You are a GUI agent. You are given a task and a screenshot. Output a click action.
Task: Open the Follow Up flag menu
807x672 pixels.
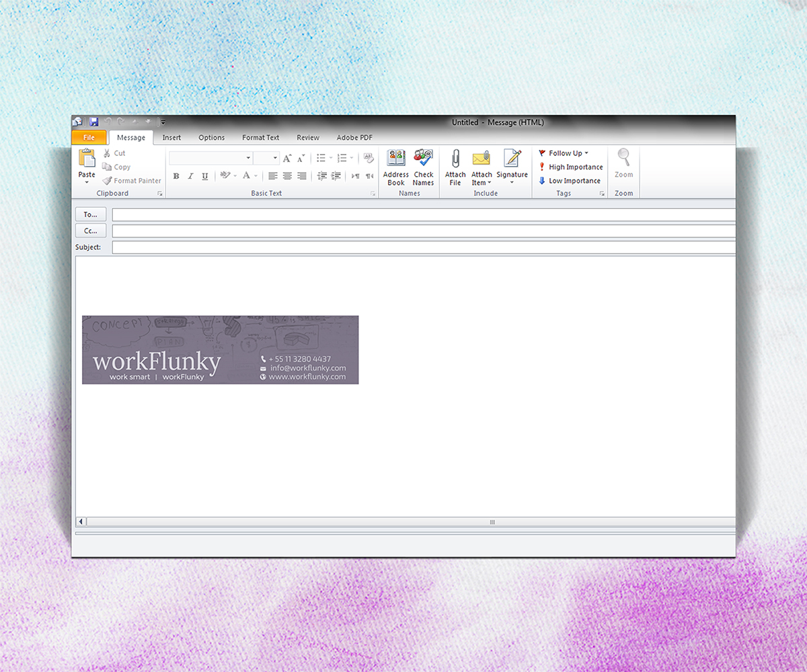(563, 153)
